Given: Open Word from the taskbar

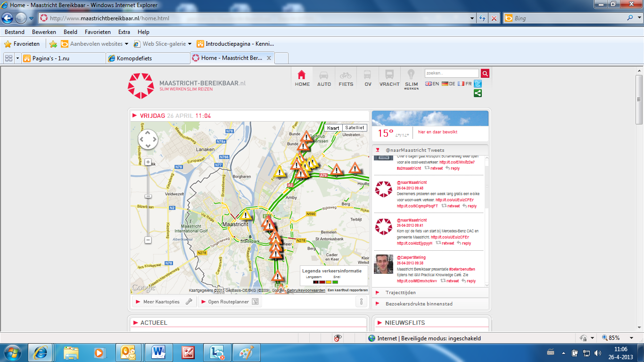Looking at the screenshot, I should pyautogui.click(x=158, y=353).
